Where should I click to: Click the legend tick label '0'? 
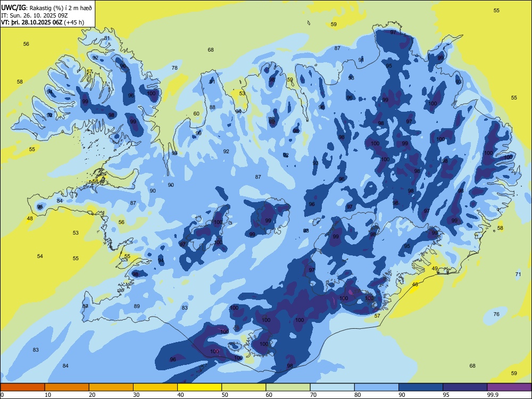coord(2,395)
